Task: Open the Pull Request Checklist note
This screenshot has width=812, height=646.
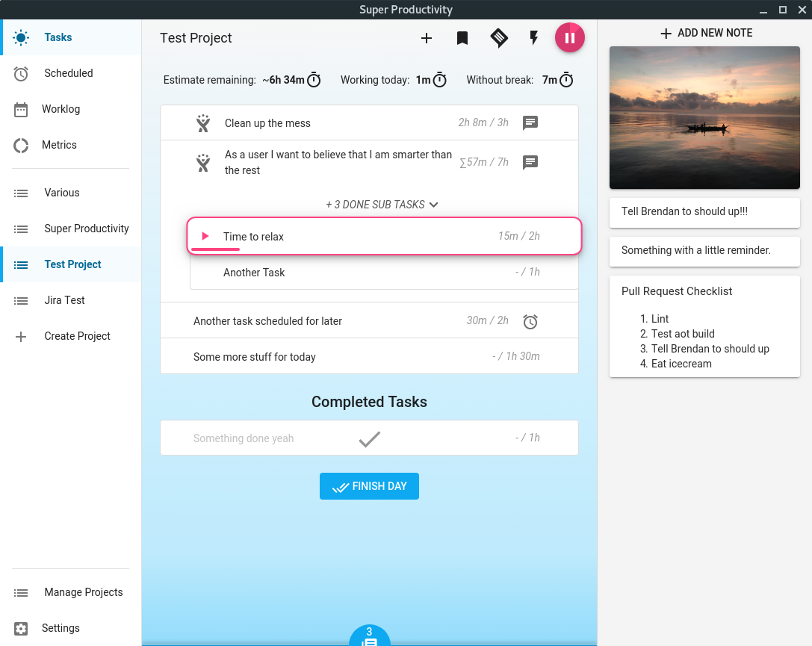Action: coord(704,326)
